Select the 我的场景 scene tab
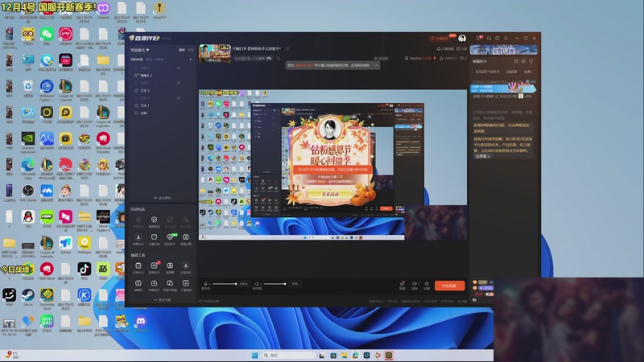 point(137,60)
